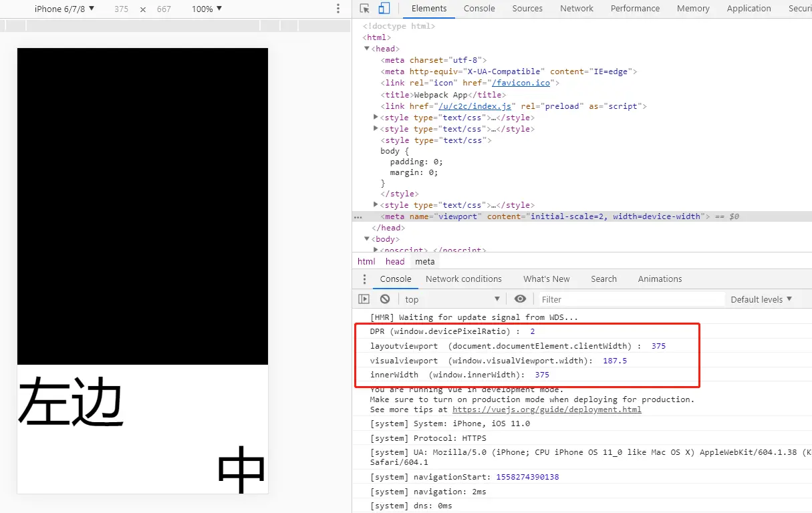
Task: Show the console sidebar
Action: (x=364, y=299)
